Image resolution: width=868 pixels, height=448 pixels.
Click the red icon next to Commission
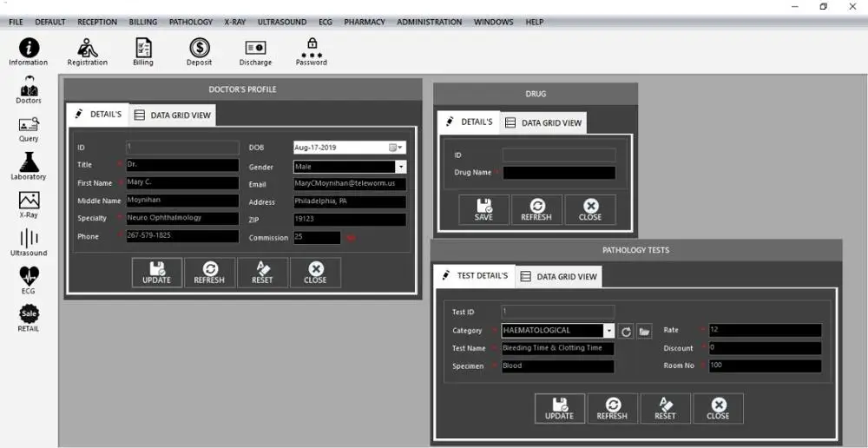click(351, 238)
